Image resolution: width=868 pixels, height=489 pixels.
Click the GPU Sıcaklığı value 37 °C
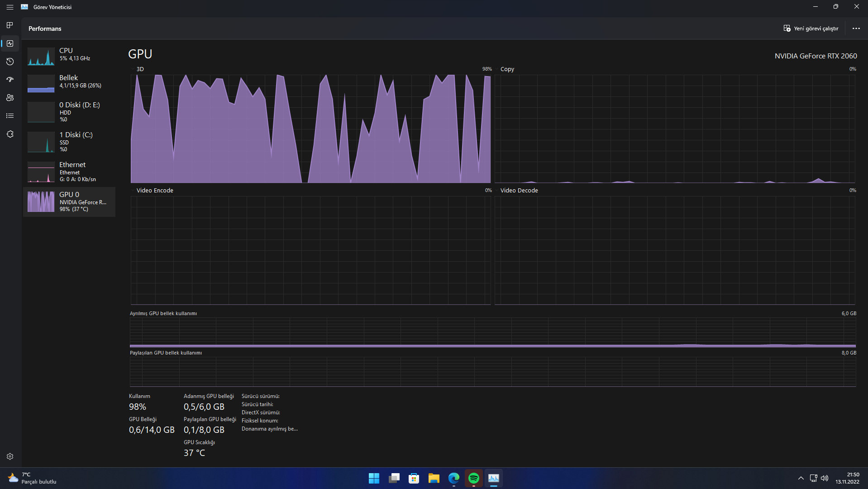(x=194, y=453)
